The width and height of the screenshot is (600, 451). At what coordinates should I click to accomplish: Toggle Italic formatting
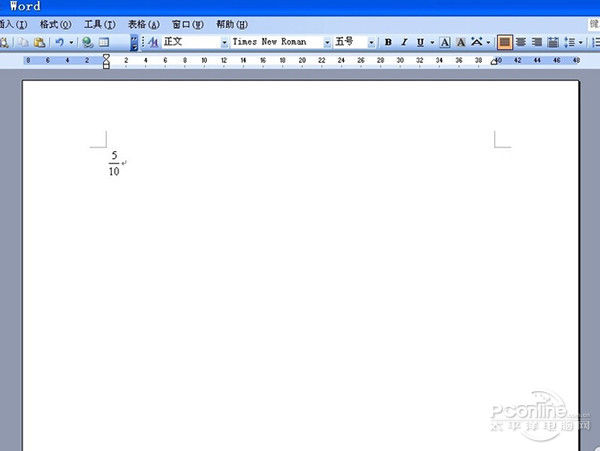tap(404, 42)
